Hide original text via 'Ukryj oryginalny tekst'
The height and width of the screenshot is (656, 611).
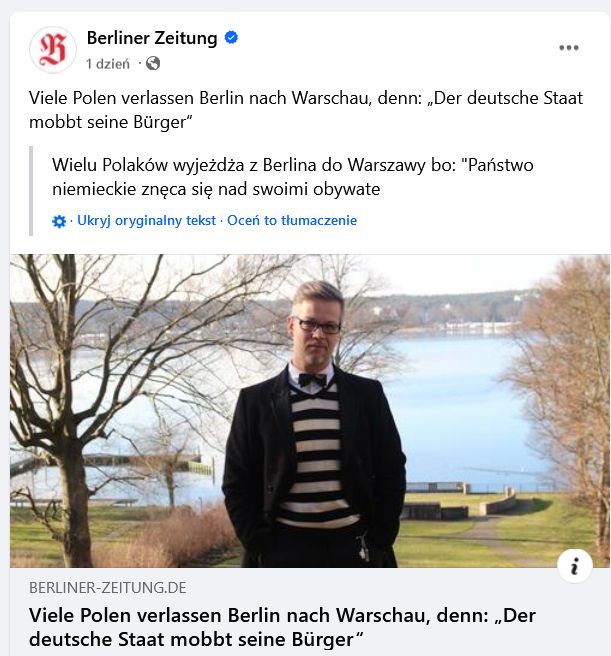[146, 220]
